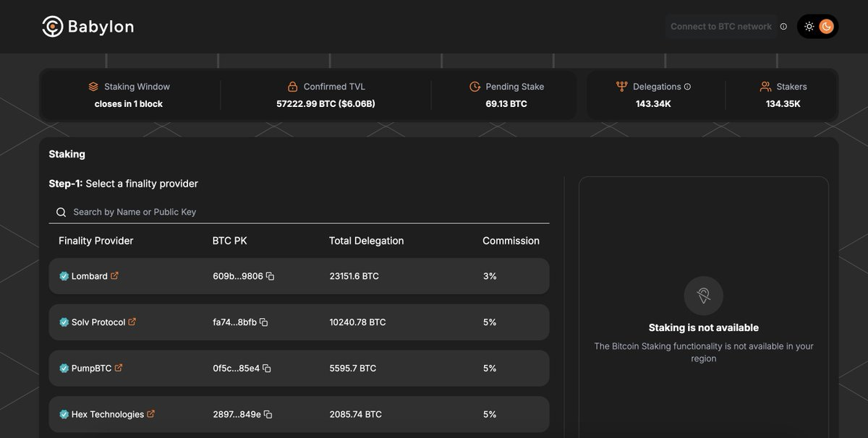The height and width of the screenshot is (438, 868).
Task: Click Connect to BTC network button
Action: pos(721,27)
